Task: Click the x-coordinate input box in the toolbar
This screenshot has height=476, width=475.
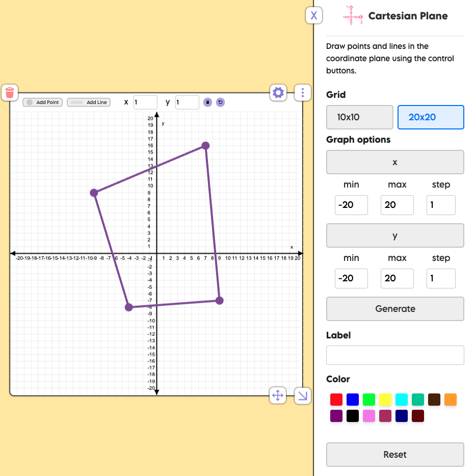Action: point(145,102)
